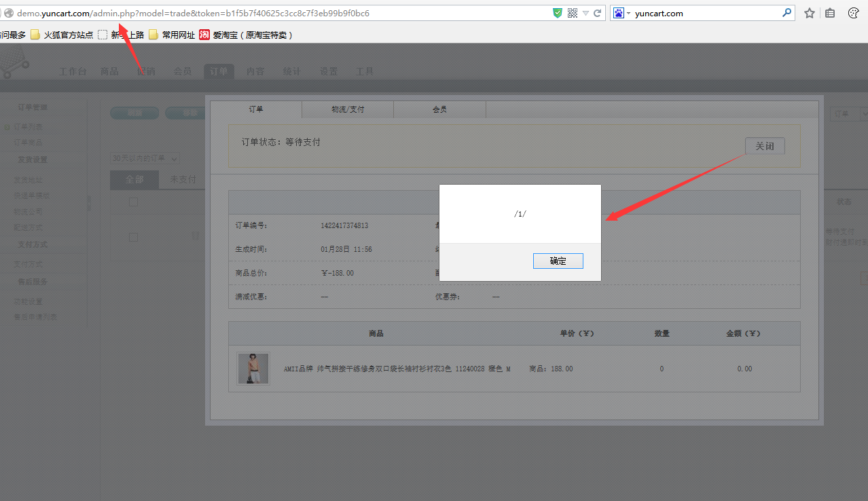Viewport: 868px width, 501px height.
Task: Open 配送方式 in the sidebar
Action: 29,227
